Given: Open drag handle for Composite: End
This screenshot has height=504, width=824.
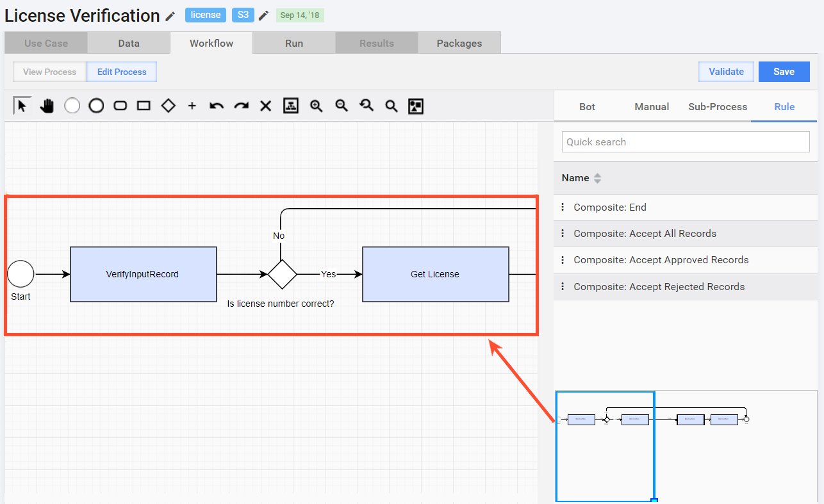Looking at the screenshot, I should point(563,207).
